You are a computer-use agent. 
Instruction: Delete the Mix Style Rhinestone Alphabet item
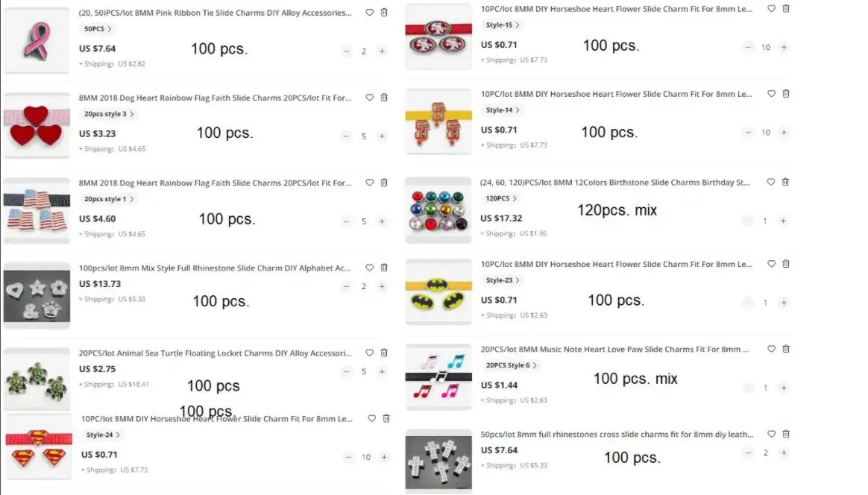coord(384,268)
